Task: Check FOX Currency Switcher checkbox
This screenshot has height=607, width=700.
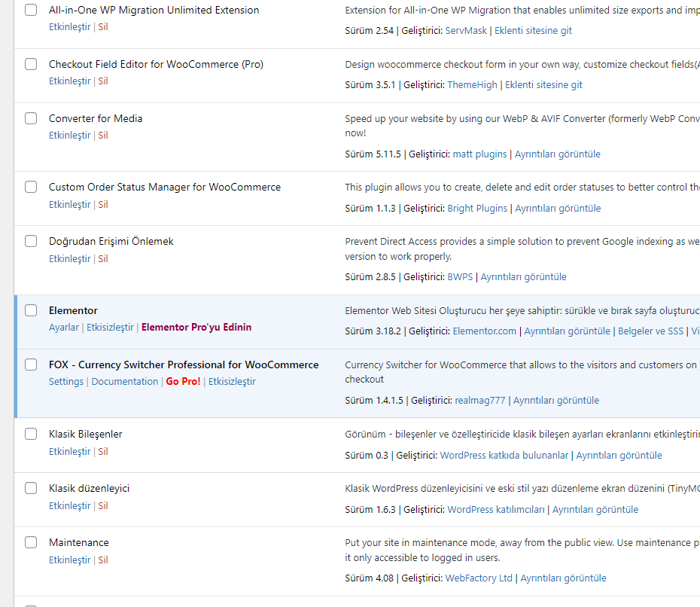Action: pos(31,365)
